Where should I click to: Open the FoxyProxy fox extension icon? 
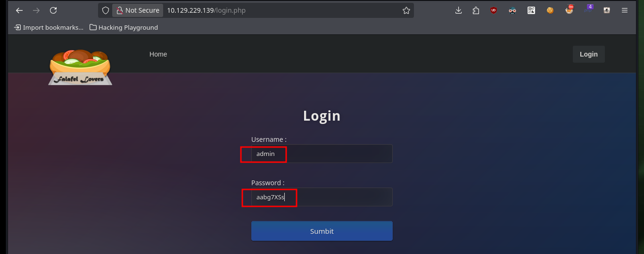[570, 9]
